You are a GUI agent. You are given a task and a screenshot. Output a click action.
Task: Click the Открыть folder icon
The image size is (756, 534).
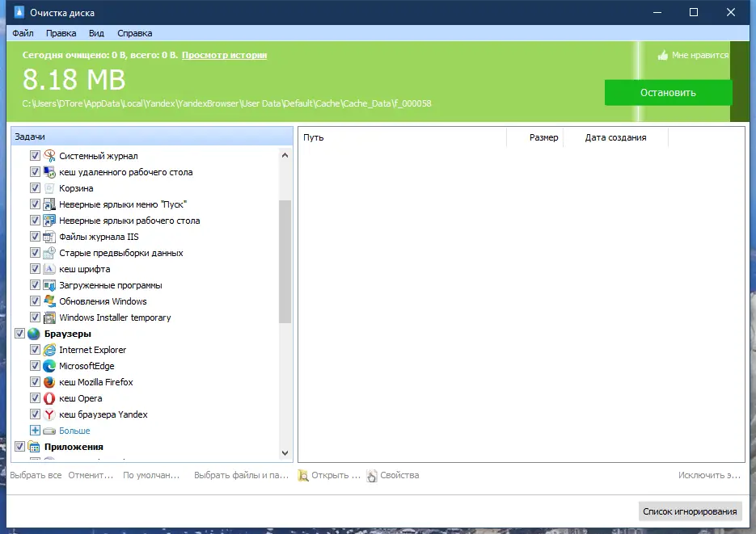tap(302, 475)
